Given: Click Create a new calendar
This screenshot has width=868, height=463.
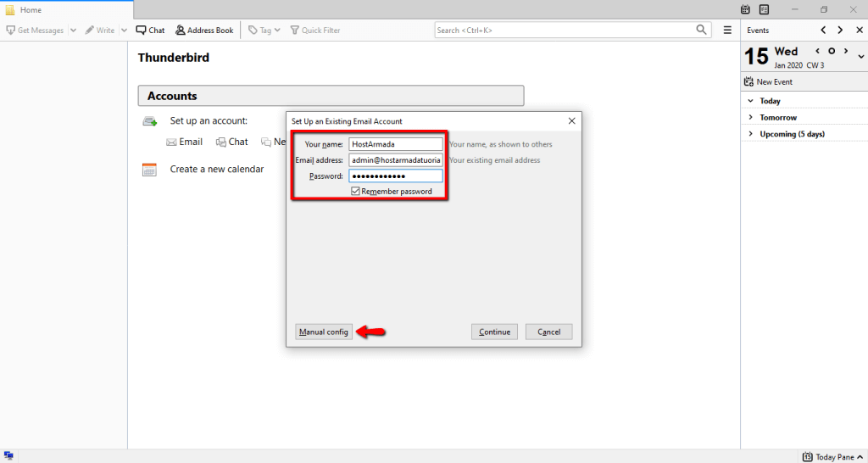Looking at the screenshot, I should 216,169.
